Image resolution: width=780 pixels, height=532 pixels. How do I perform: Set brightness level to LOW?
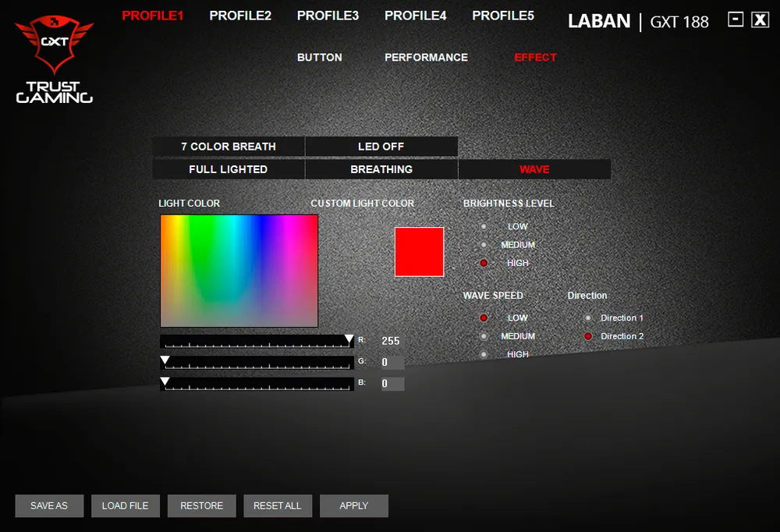click(484, 226)
